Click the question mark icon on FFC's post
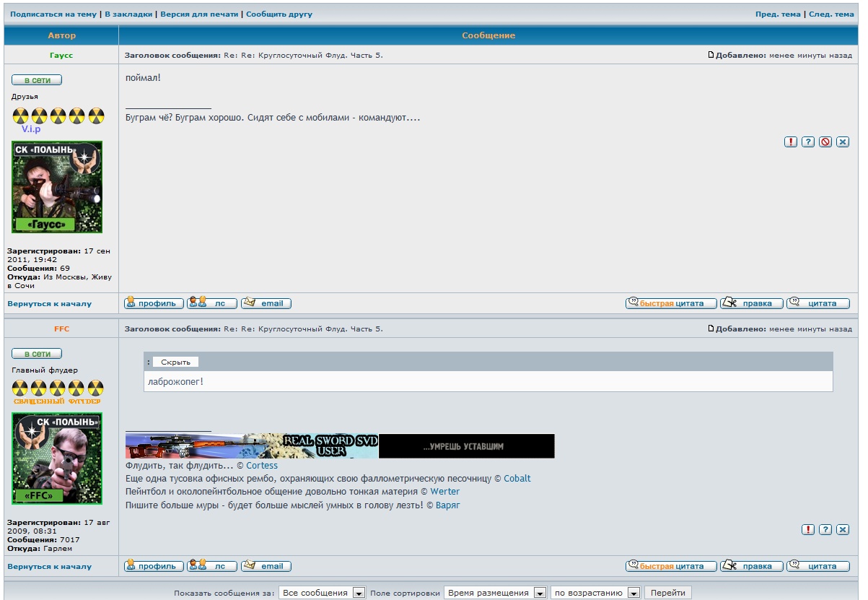868x600 pixels. [x=825, y=530]
